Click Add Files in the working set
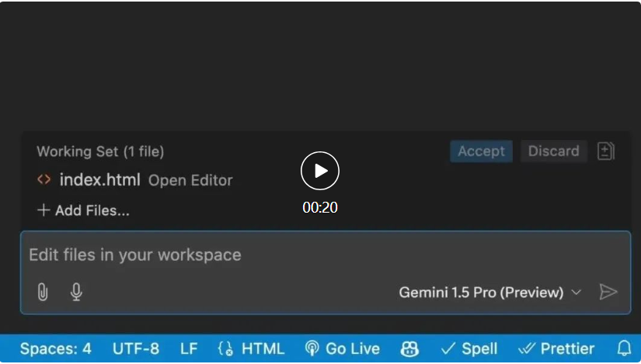This screenshot has height=364, width=641. pyautogui.click(x=83, y=210)
